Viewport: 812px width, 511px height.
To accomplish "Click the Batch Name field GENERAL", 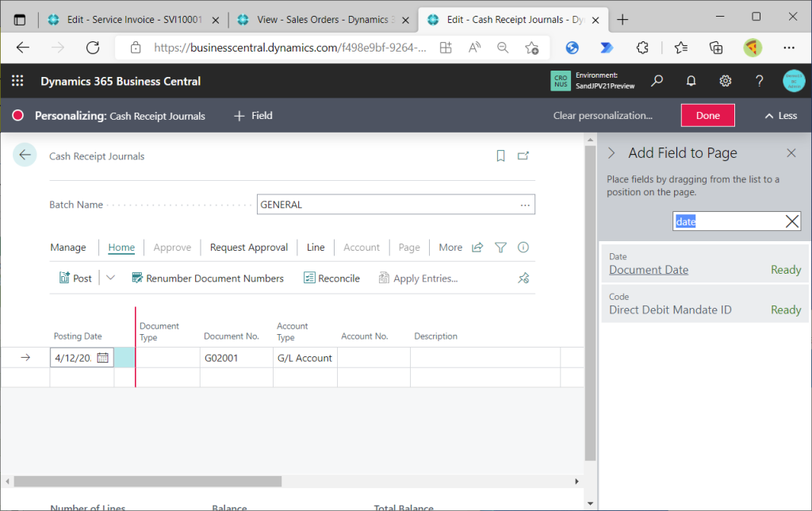I will coord(396,205).
